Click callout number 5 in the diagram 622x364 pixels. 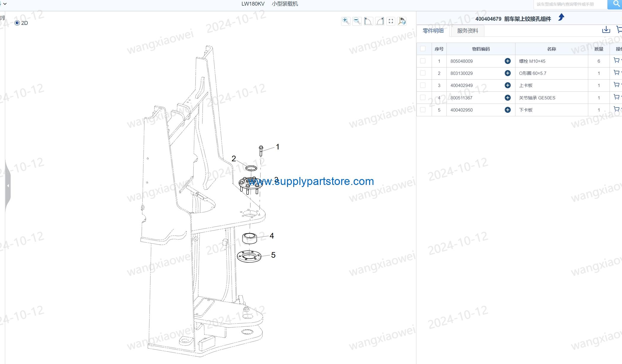[x=273, y=255]
